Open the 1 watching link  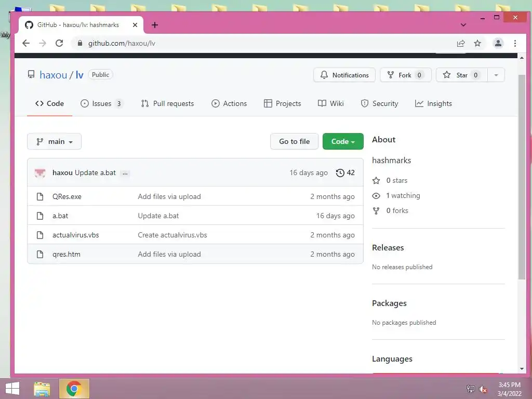tap(396, 195)
